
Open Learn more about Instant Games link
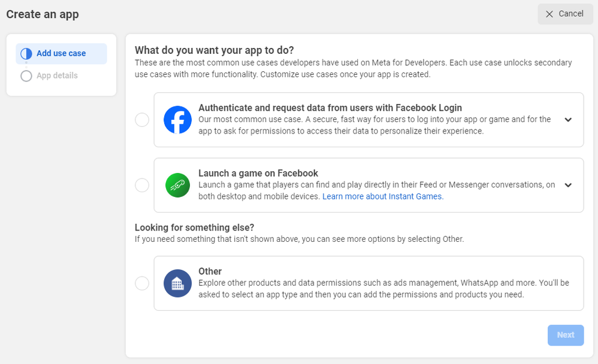(383, 196)
